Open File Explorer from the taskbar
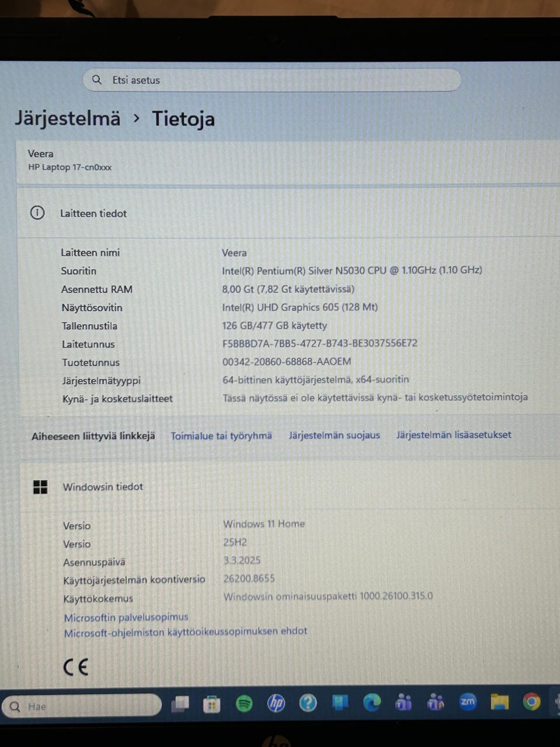This screenshot has width=560, height=747. click(499, 701)
